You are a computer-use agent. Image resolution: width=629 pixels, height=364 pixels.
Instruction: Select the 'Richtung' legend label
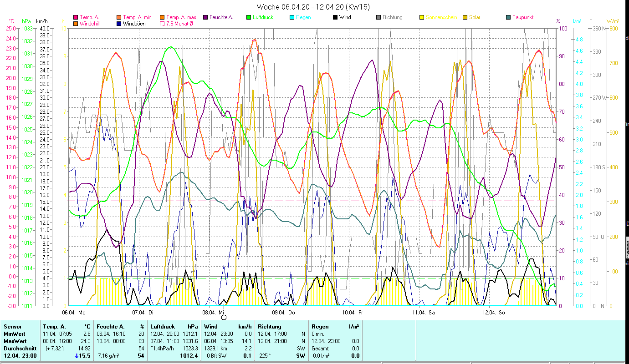click(x=393, y=18)
